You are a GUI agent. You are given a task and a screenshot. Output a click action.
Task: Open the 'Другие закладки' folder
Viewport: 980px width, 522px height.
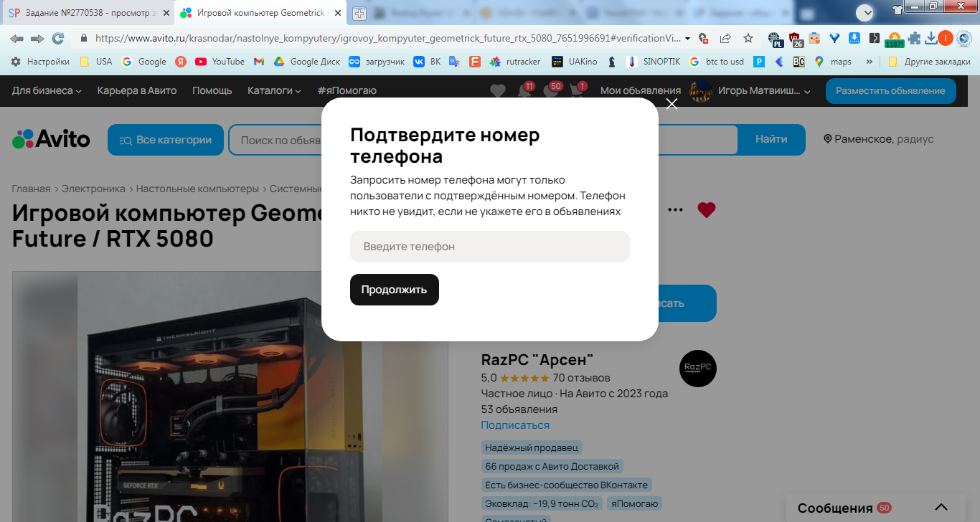tap(929, 62)
